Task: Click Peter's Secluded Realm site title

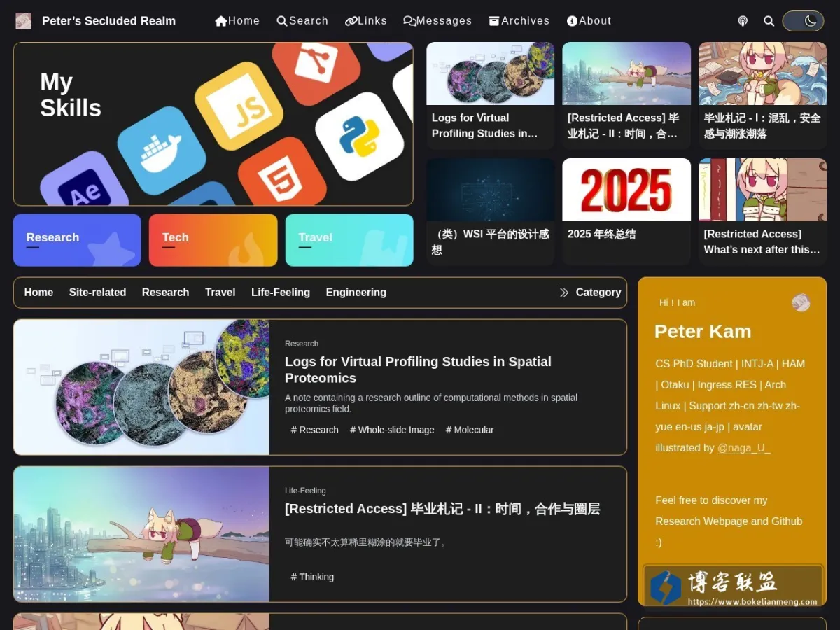Action: click(108, 21)
